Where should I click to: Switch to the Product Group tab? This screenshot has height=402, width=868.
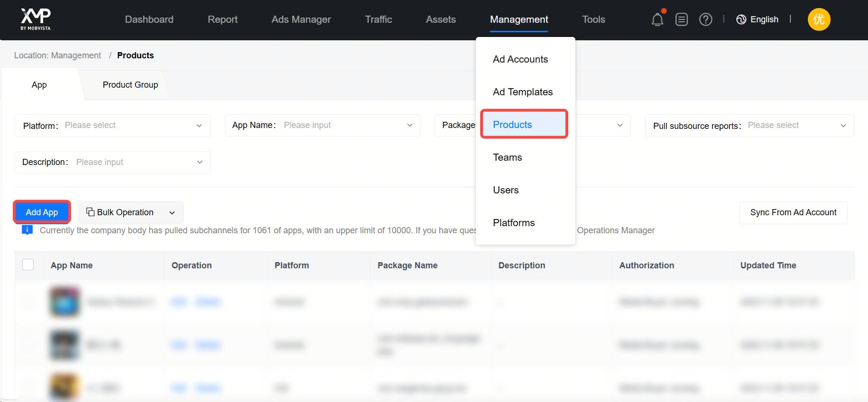pos(130,85)
